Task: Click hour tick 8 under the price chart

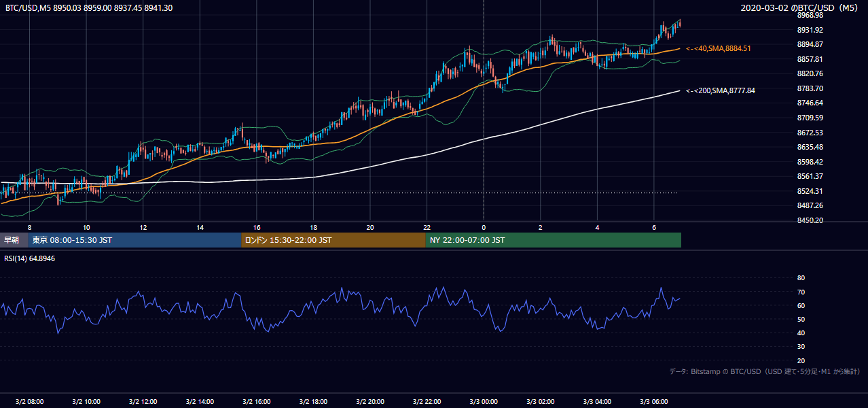Action: coord(29,227)
